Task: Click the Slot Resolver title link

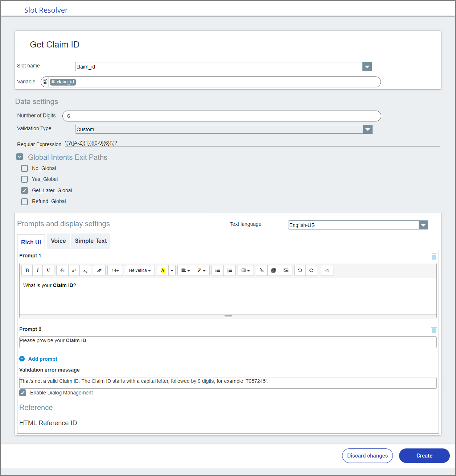Action: click(46, 10)
